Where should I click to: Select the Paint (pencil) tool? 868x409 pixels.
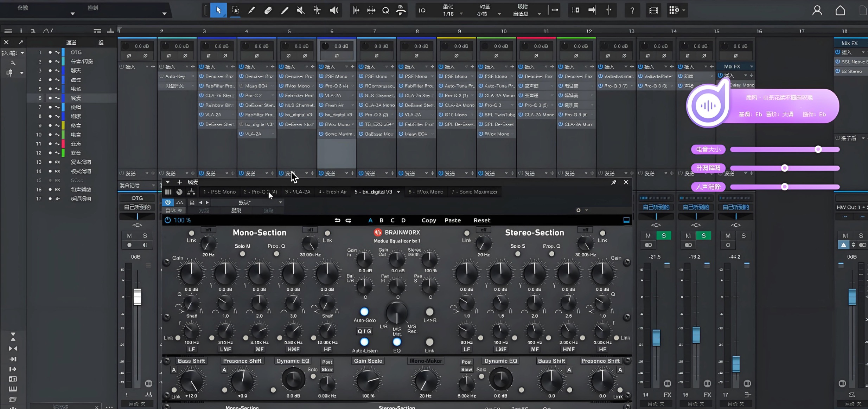284,10
